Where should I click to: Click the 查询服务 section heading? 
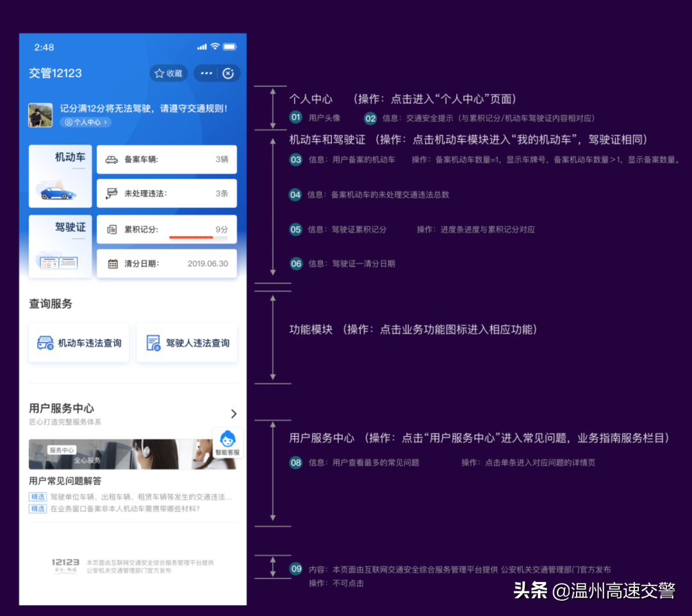[x=51, y=304]
